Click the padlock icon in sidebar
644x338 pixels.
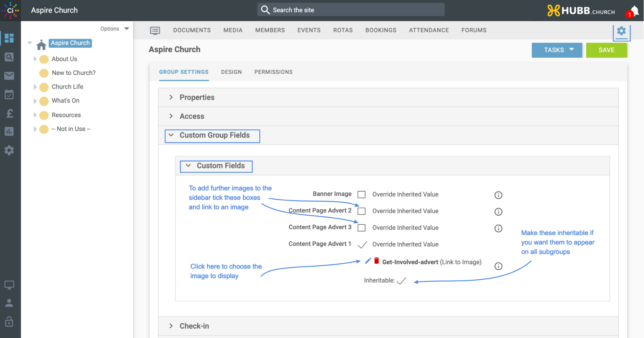(x=9, y=321)
